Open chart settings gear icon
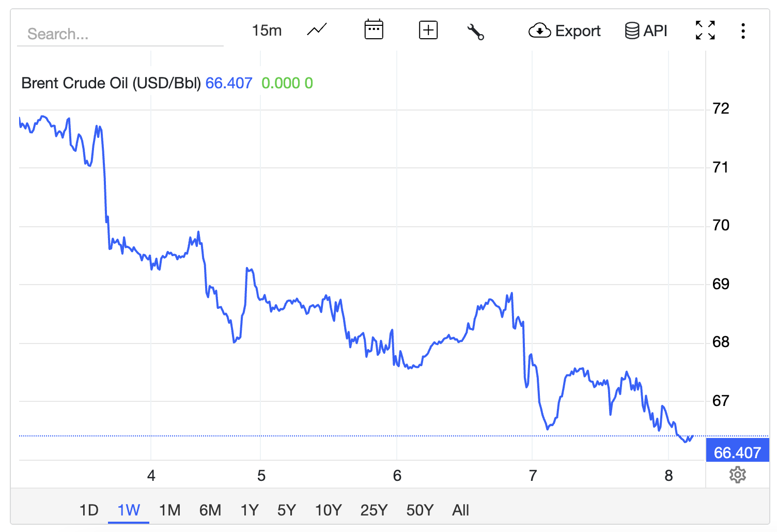 [x=738, y=475]
